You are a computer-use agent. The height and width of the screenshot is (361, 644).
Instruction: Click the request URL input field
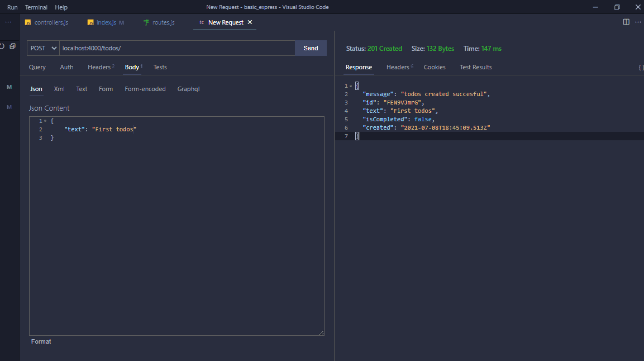[x=177, y=48]
